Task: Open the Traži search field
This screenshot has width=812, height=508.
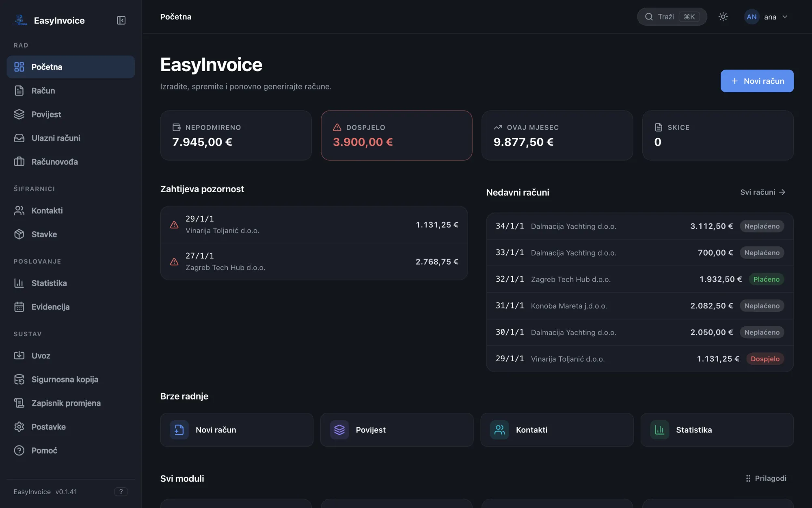Action: [672, 17]
